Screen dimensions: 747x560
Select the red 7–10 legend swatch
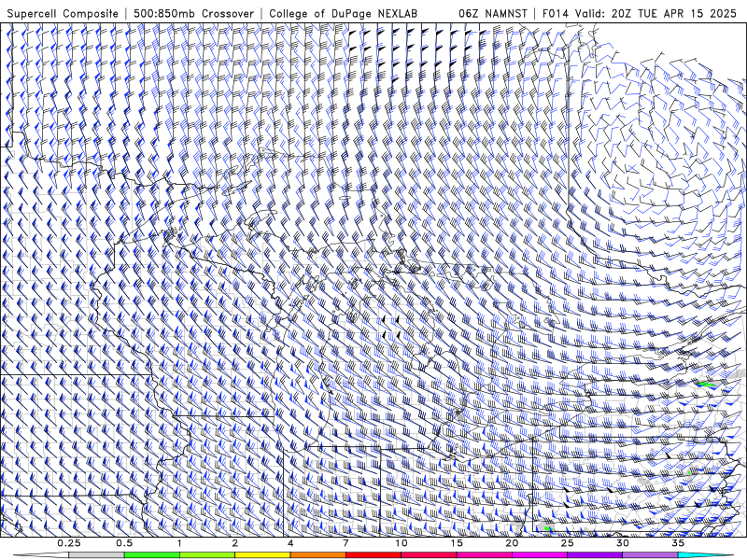pyautogui.click(x=373, y=555)
